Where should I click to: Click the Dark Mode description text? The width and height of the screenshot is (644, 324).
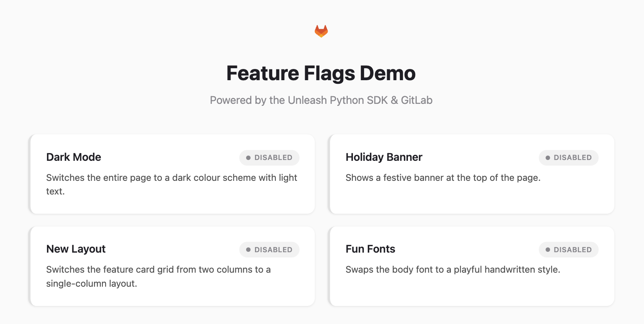171,184
